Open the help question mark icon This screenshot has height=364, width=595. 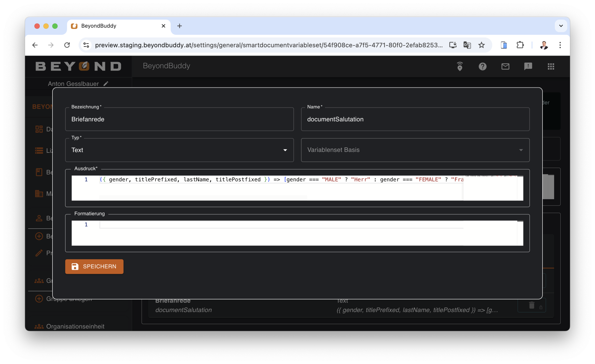[x=482, y=66]
